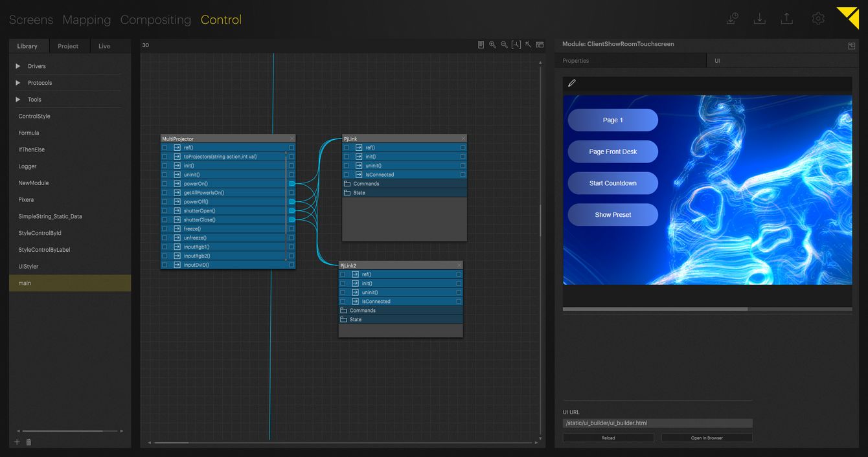Expand the Protocols tree group
The height and width of the screenshot is (457, 868).
click(x=18, y=83)
